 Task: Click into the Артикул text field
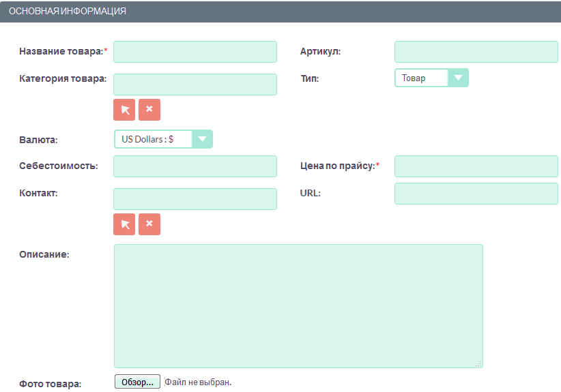(x=476, y=52)
